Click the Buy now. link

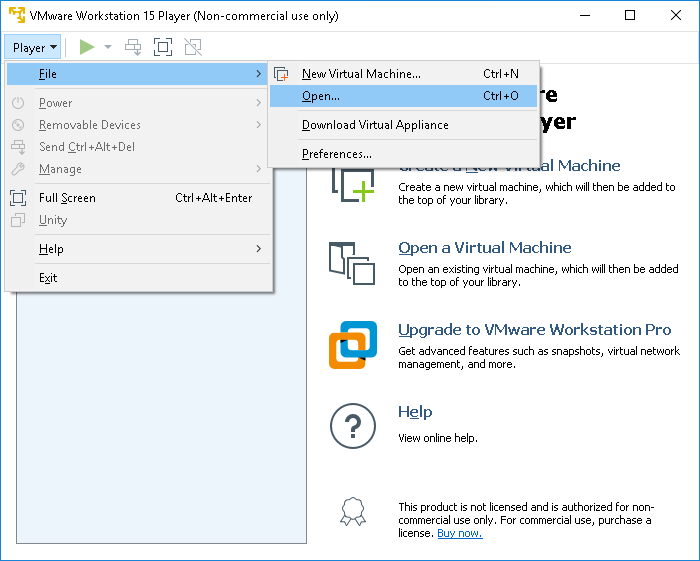(x=460, y=533)
